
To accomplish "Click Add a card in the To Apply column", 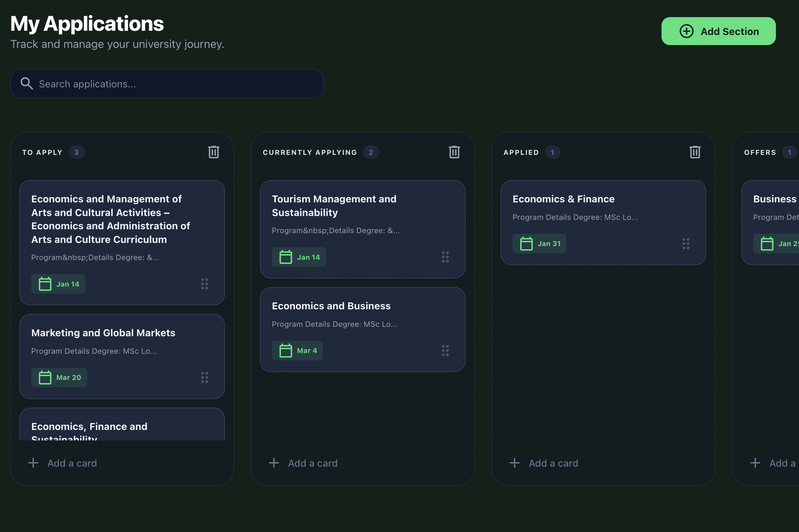I will (63, 463).
